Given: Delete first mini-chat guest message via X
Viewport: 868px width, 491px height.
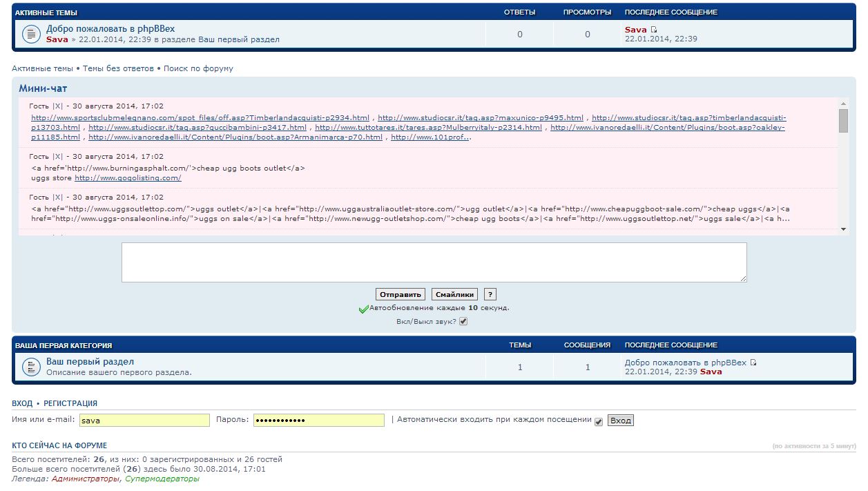Looking at the screenshot, I should [57, 106].
